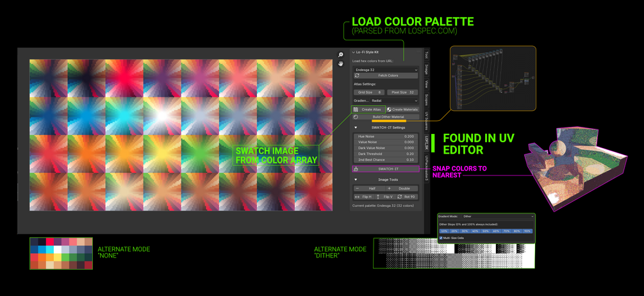Viewport: 644px width, 296px height.
Task: Click the 2nd Best Chance slider field
Action: pyautogui.click(x=386, y=160)
